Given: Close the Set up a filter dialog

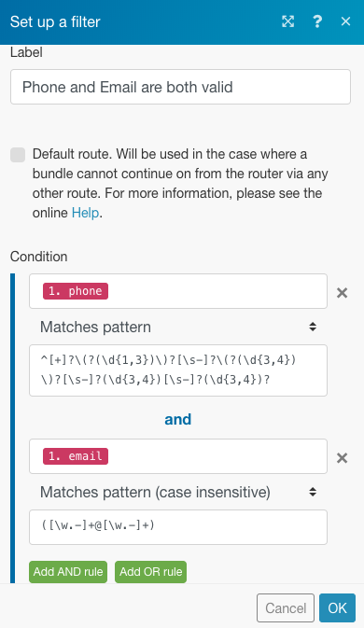Looking at the screenshot, I should point(345,21).
